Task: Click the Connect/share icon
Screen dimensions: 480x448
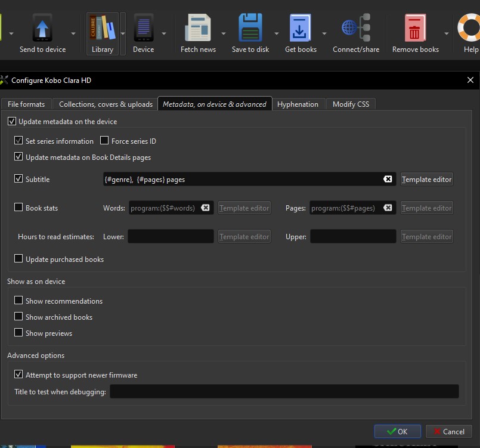Action: [355, 29]
